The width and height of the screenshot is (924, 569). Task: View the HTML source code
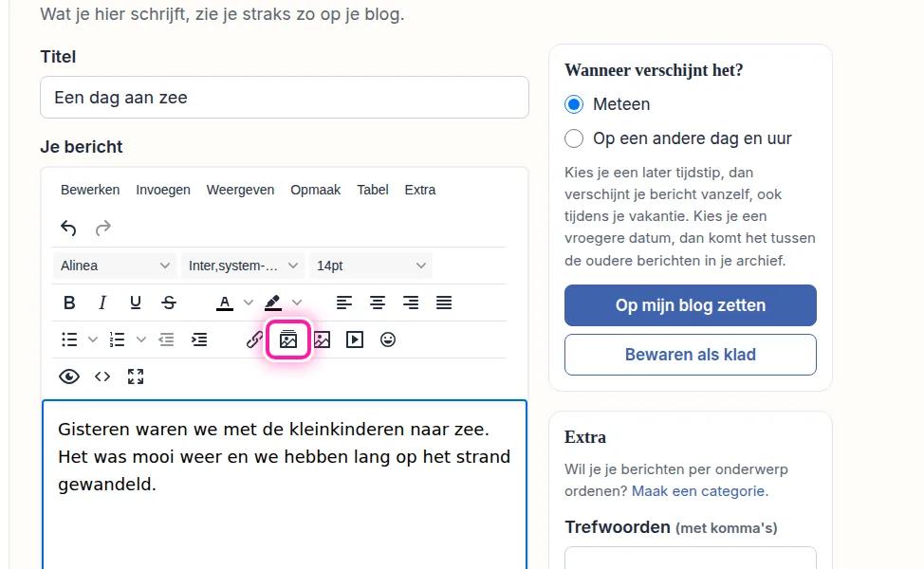click(102, 377)
